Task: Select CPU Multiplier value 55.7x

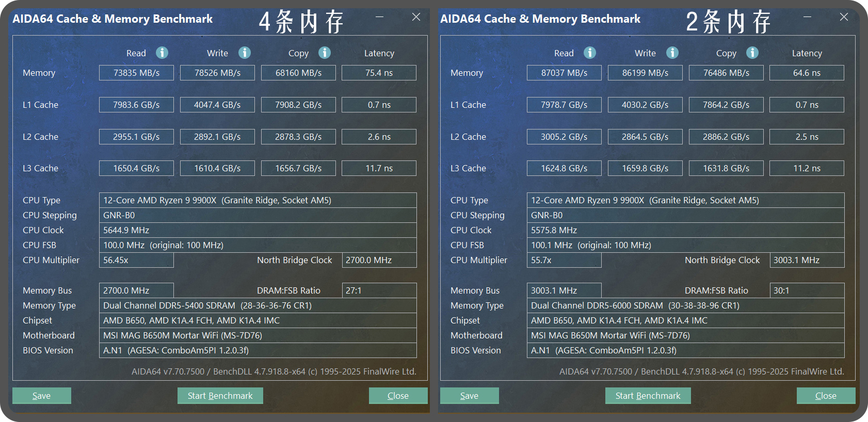Action: [564, 260]
